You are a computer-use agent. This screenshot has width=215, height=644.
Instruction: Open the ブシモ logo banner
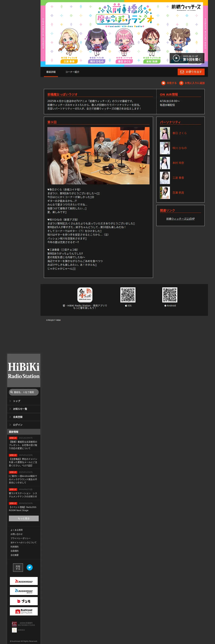coord(24,601)
